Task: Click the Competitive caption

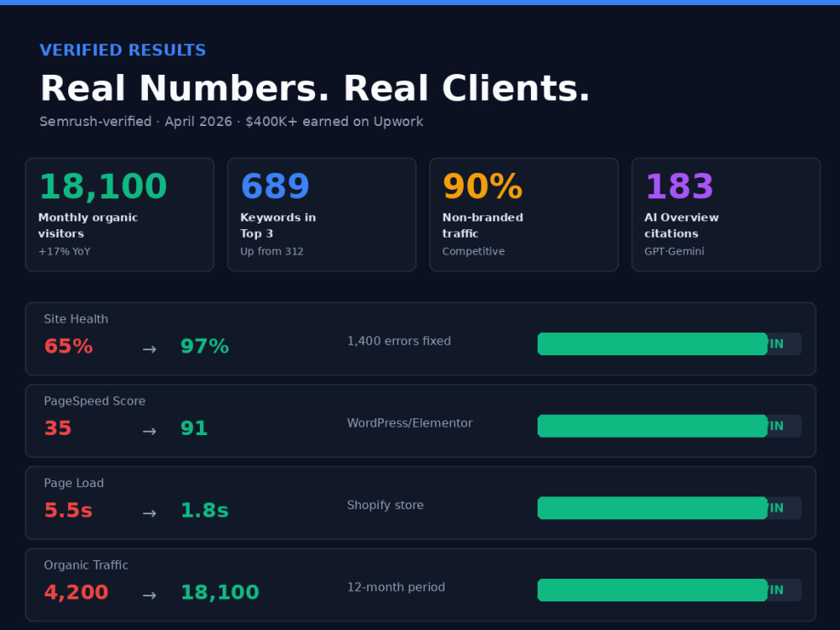Action: click(474, 251)
